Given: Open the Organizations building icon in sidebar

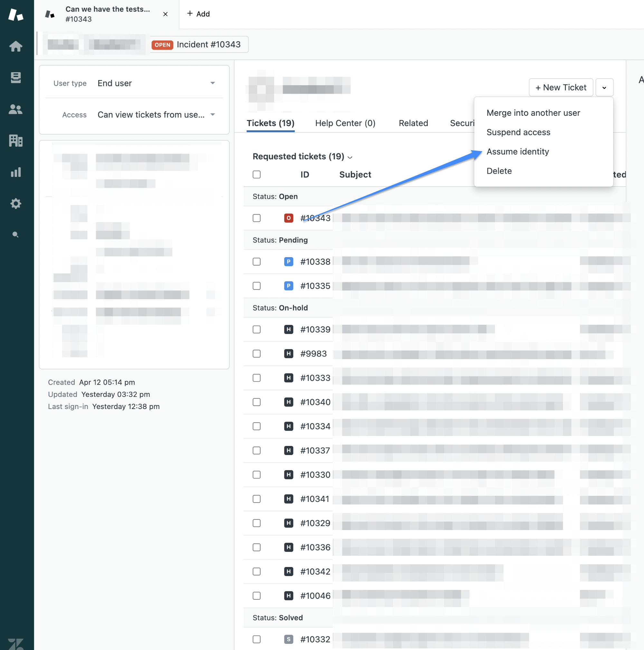Looking at the screenshot, I should click(16, 140).
